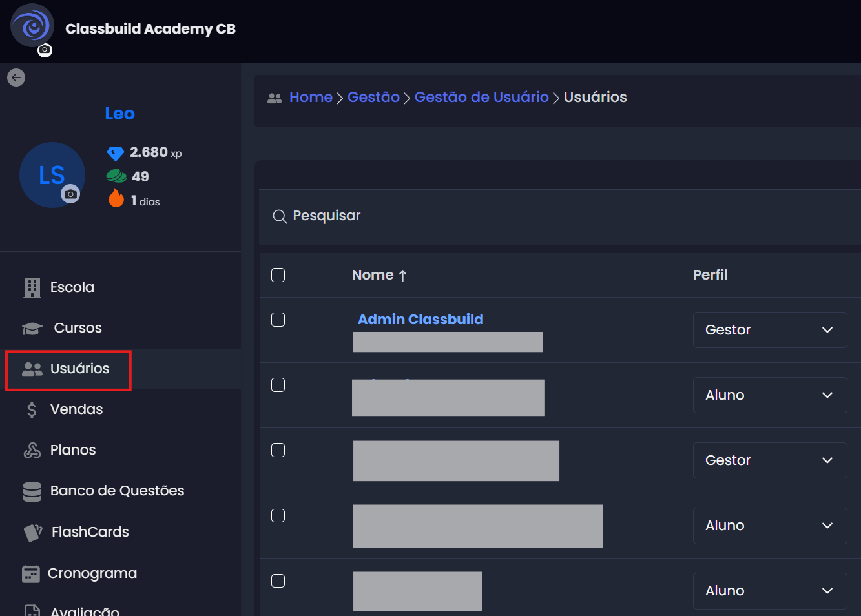This screenshot has height=616, width=861.
Task: Open the Admin Classbuild user link
Action: click(420, 319)
